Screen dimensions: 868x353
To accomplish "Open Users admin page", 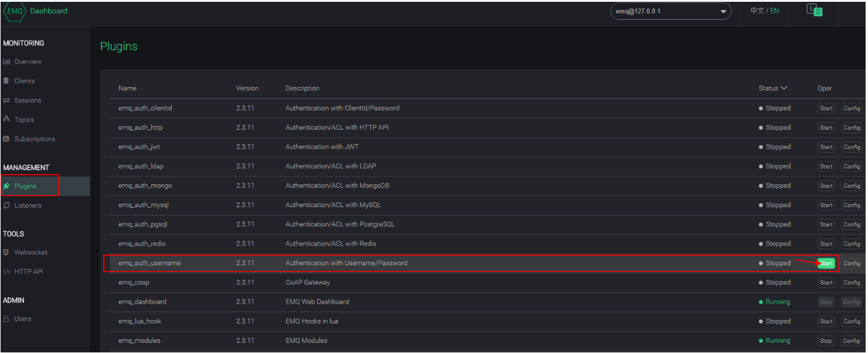I will (23, 319).
